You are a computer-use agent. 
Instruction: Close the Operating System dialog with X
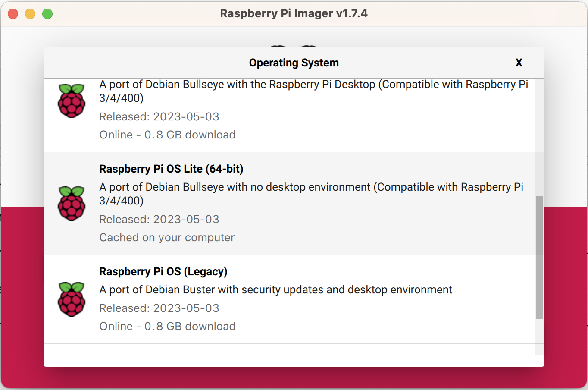click(519, 63)
